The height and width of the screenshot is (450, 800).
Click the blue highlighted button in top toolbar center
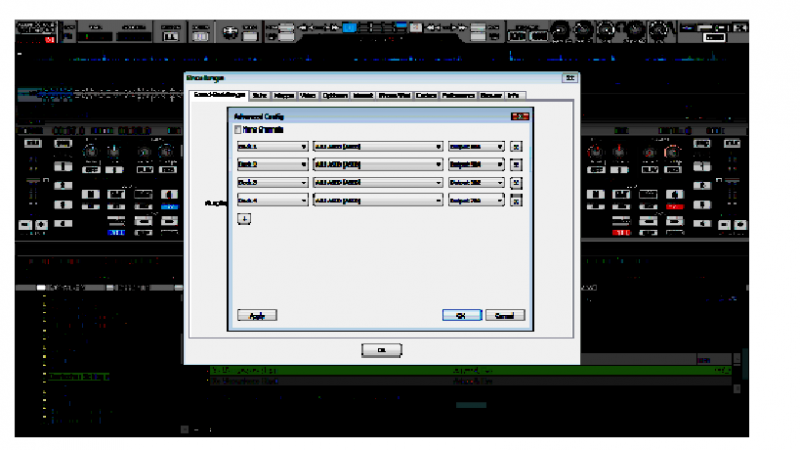coord(349,28)
